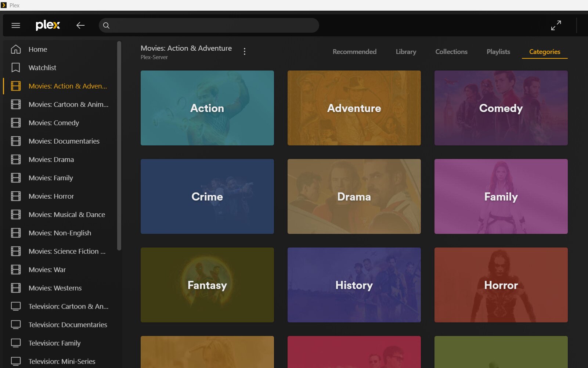Open the Action category tile
Screen dimensions: 588x368
pyautogui.click(x=207, y=108)
